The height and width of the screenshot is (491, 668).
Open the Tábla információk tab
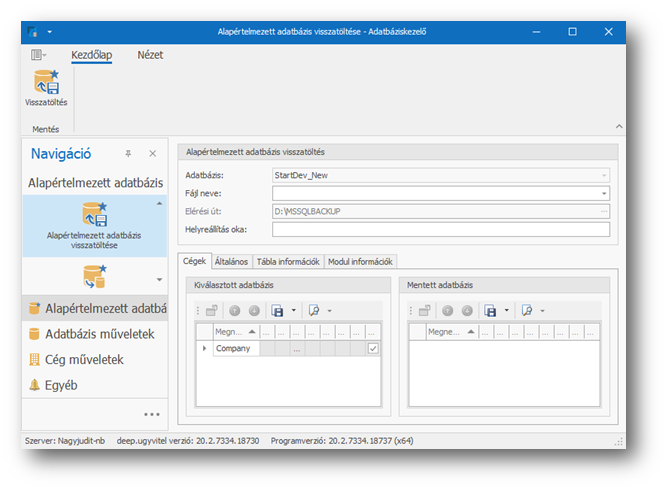[287, 261]
